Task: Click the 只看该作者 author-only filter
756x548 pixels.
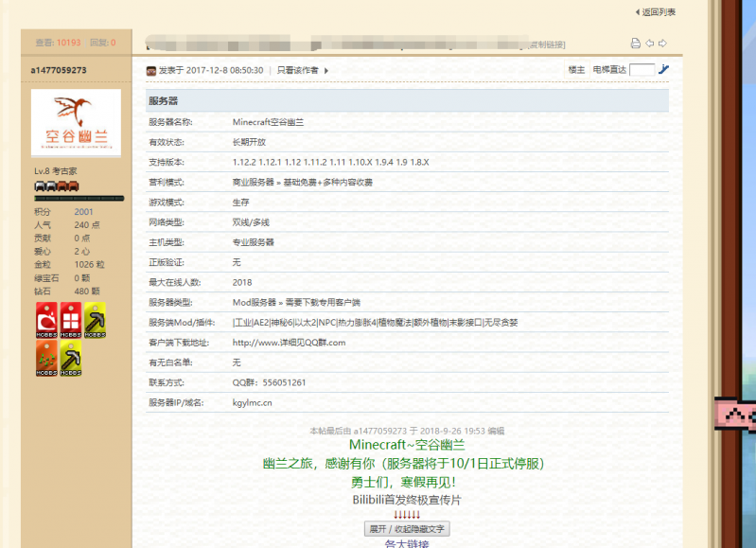Action: [297, 70]
